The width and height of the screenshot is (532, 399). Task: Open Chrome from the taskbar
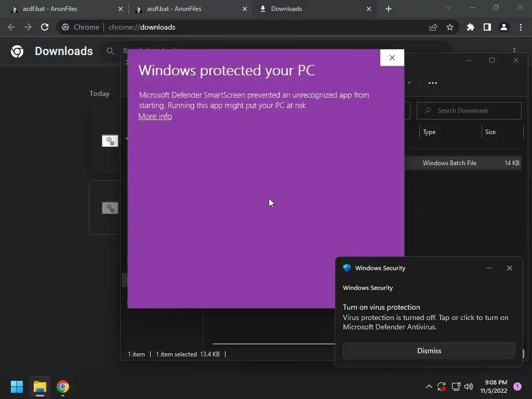(x=63, y=387)
